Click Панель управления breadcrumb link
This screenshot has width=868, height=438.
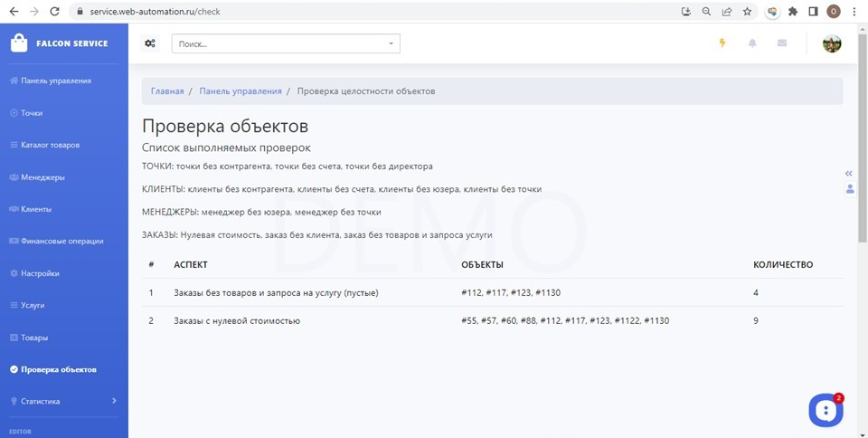241,91
